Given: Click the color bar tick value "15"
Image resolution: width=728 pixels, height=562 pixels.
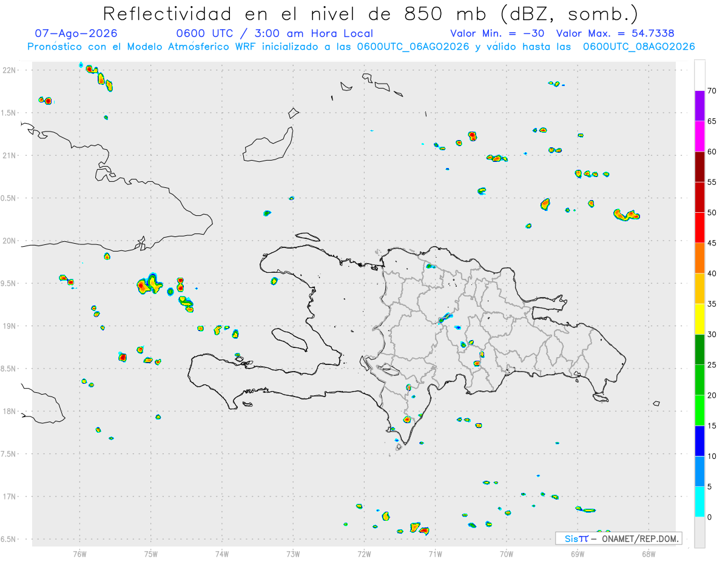Looking at the screenshot, I should (712, 426).
